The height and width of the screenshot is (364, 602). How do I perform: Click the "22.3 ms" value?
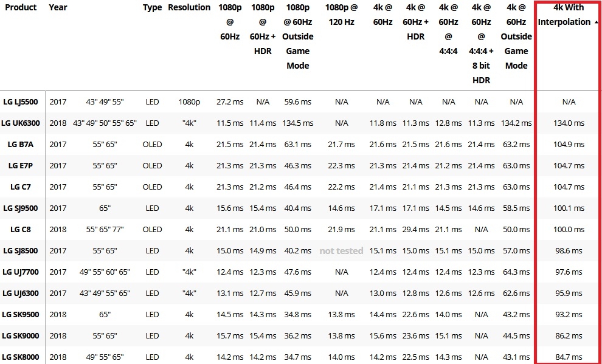click(x=341, y=166)
